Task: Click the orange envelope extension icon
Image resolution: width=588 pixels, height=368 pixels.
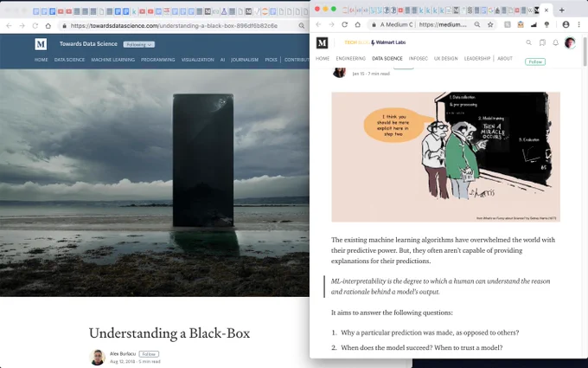Action: pos(521,25)
